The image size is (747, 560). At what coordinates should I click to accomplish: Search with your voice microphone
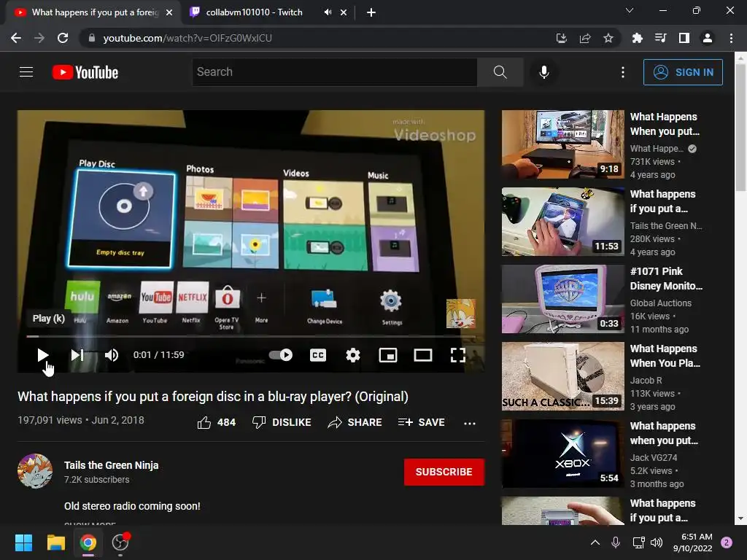pos(543,72)
